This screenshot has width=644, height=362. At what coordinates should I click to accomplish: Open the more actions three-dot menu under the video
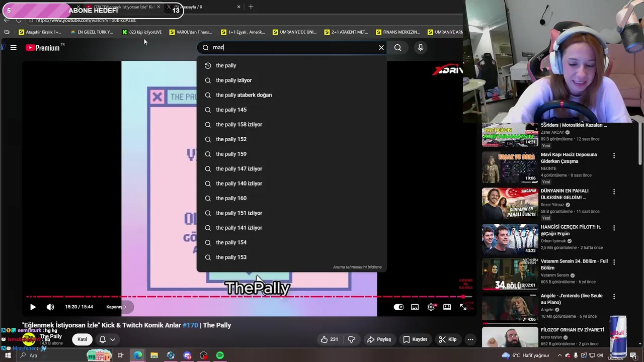click(x=470, y=339)
